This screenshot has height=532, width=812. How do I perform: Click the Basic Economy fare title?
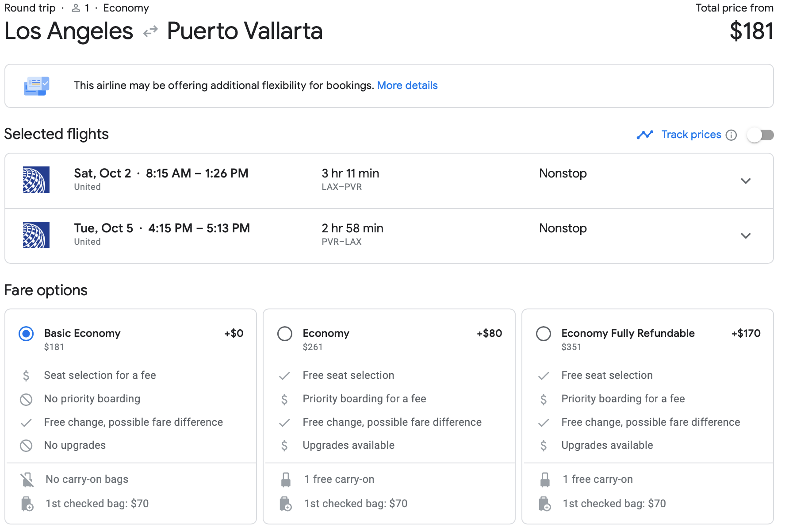click(82, 333)
